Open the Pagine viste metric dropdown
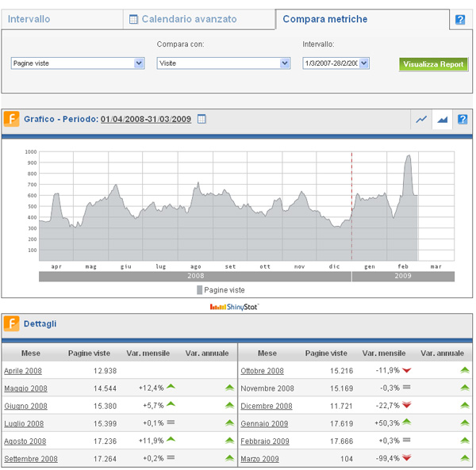The width and height of the screenshot is (476, 470). [x=78, y=63]
